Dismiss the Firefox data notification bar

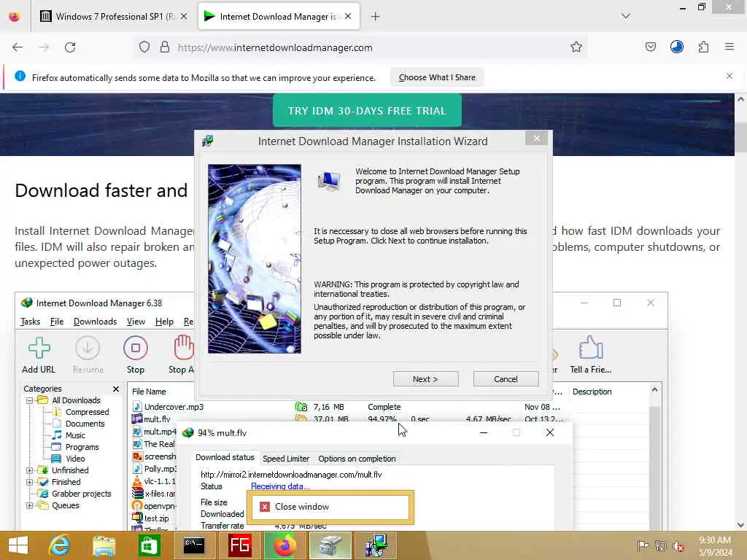coord(729,76)
